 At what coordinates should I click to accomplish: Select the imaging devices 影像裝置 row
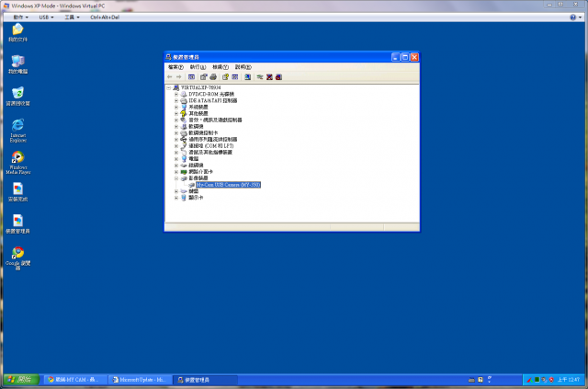click(198, 178)
